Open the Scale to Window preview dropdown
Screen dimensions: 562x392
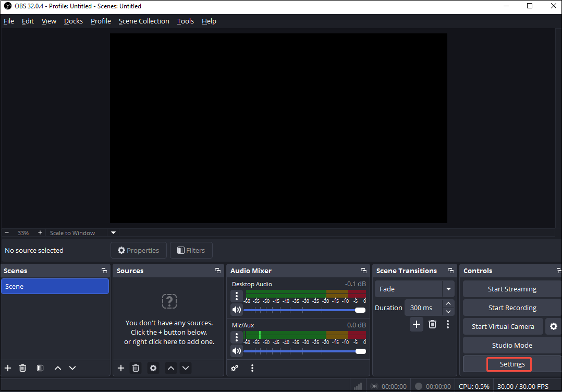click(x=113, y=232)
